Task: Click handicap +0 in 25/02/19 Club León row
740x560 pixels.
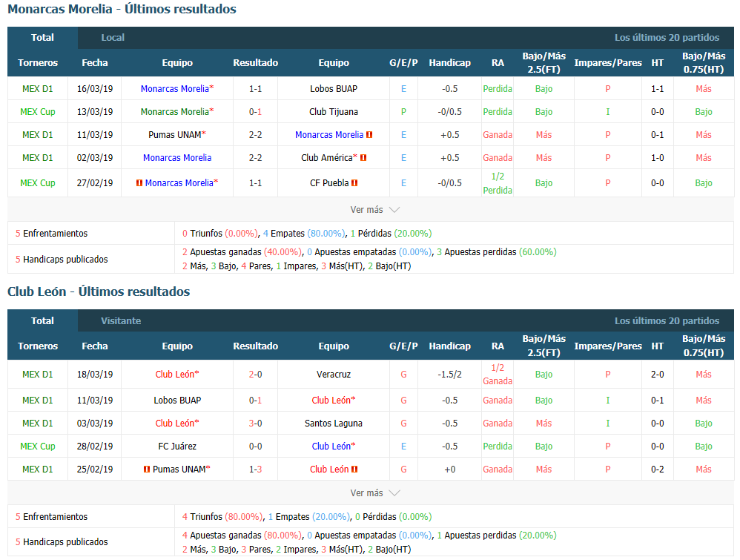Action: click(x=450, y=470)
